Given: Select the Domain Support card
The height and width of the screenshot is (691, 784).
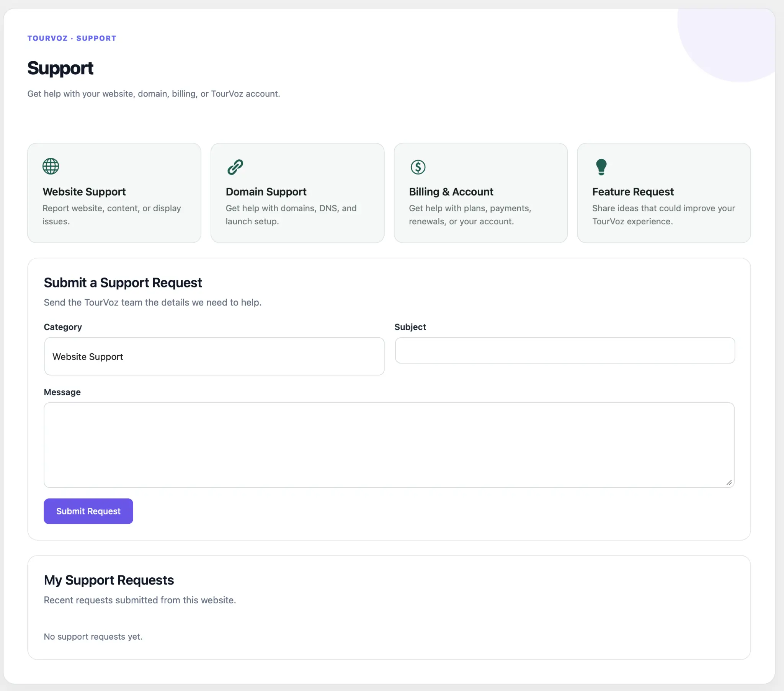Looking at the screenshot, I should point(297,193).
